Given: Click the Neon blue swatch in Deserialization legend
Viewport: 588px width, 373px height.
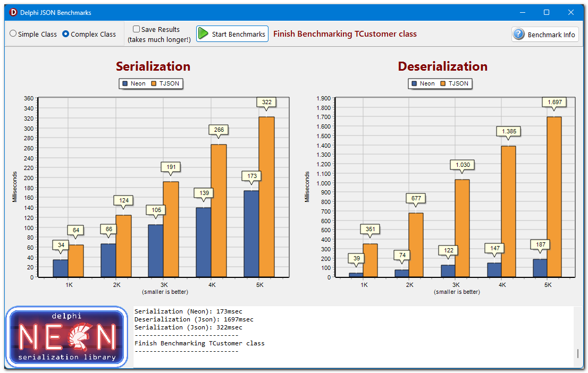Looking at the screenshot, I should 414,83.
